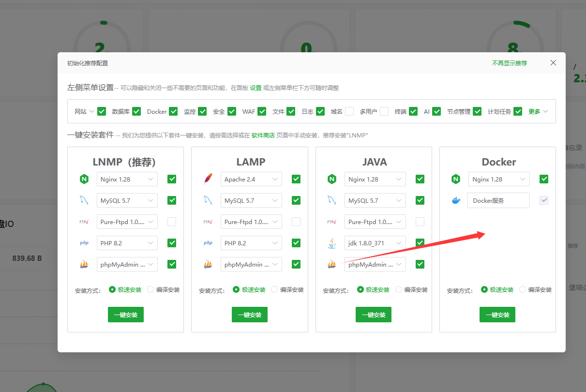Click the PHP logo icon in LNMP card
This screenshot has height=392, width=586.
tap(84, 243)
